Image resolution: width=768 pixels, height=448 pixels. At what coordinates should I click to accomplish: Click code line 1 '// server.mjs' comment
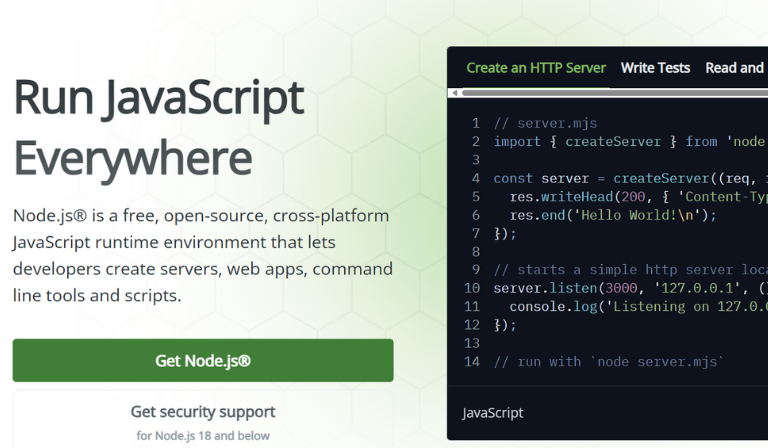point(545,123)
